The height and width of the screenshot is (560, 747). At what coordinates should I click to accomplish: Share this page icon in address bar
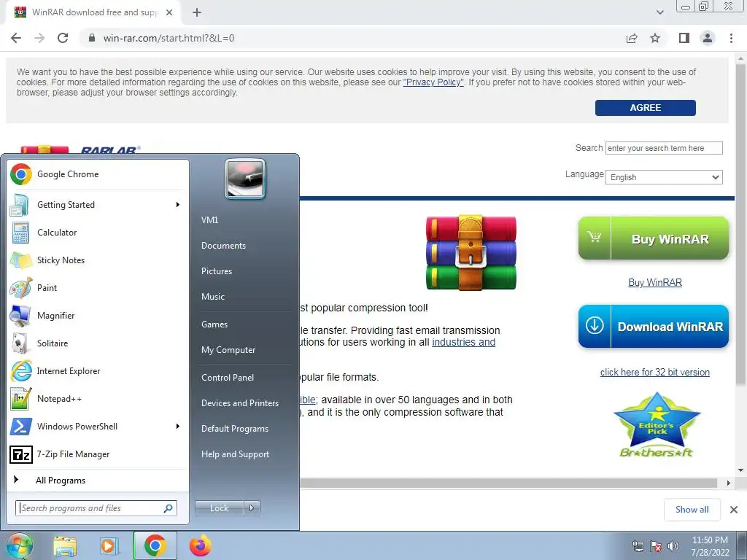tap(632, 38)
